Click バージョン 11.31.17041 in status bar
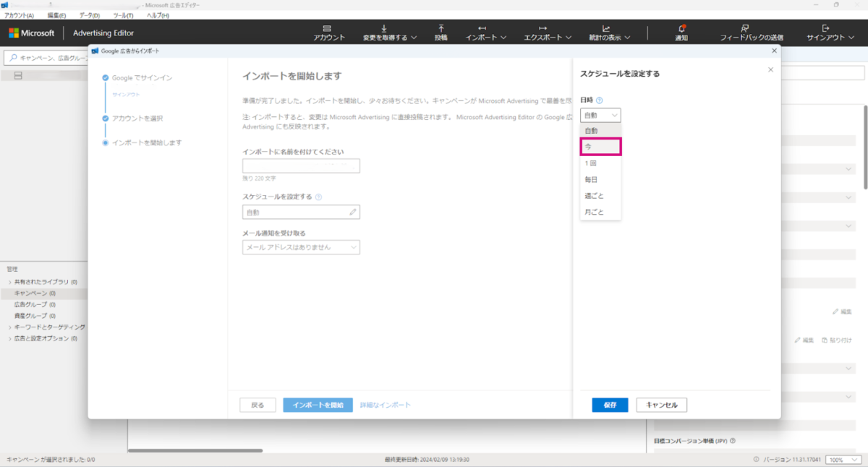Screen dimensions: 868x467 pyautogui.click(x=792, y=460)
